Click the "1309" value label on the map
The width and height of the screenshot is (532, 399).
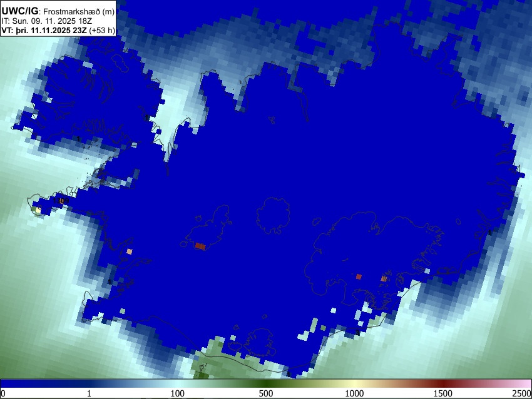coord(61,201)
